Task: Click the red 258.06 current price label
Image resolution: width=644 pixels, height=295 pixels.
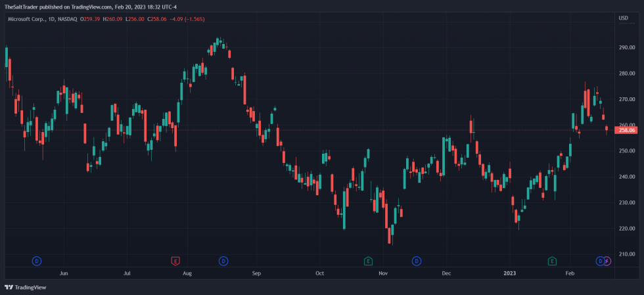Action: coord(625,130)
